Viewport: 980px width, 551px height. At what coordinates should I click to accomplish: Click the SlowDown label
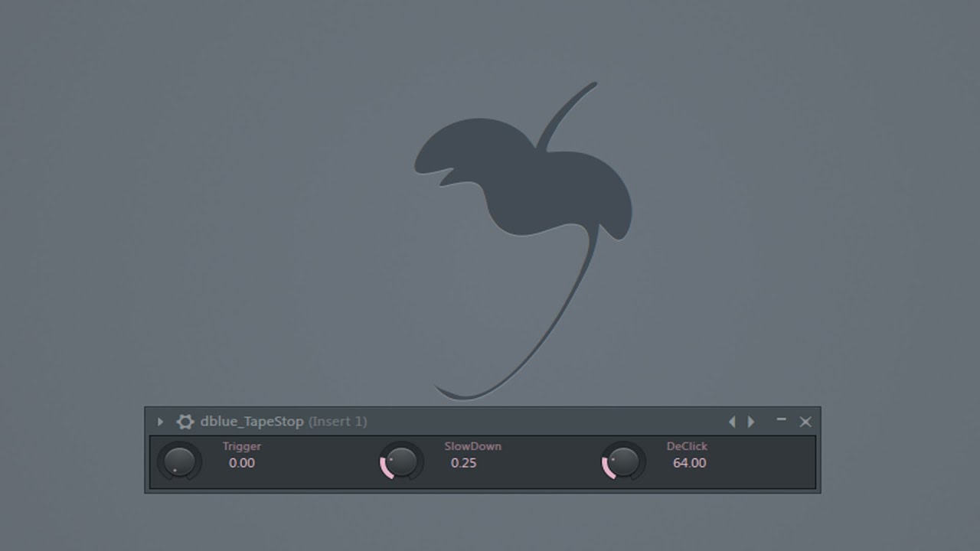473,446
